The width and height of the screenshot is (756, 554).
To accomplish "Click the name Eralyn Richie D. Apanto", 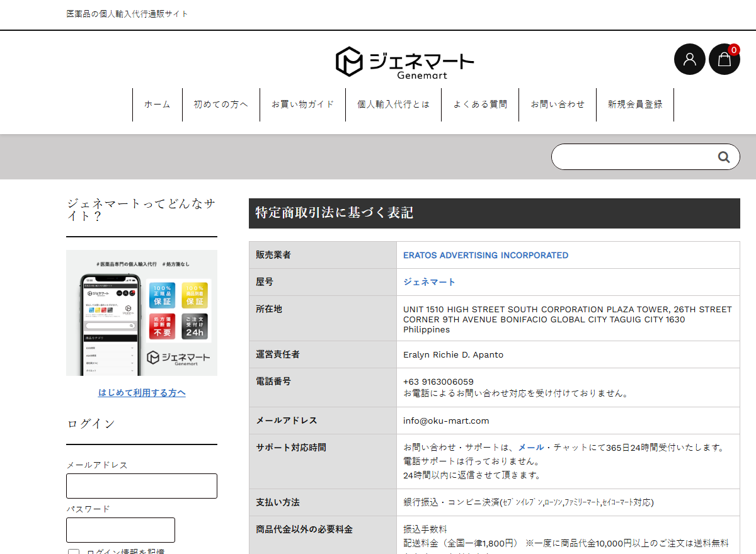I will coord(454,354).
